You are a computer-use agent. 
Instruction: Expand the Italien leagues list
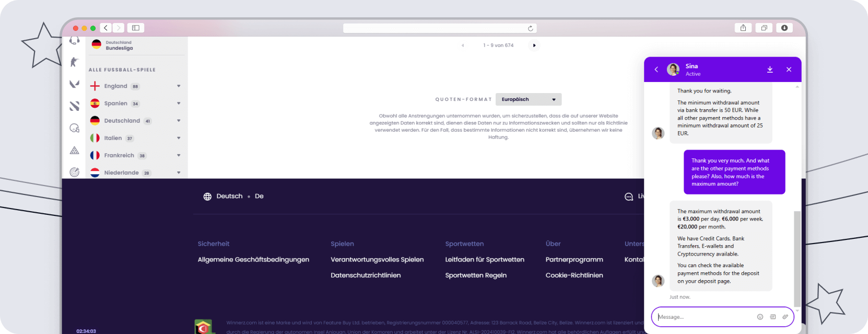179,138
